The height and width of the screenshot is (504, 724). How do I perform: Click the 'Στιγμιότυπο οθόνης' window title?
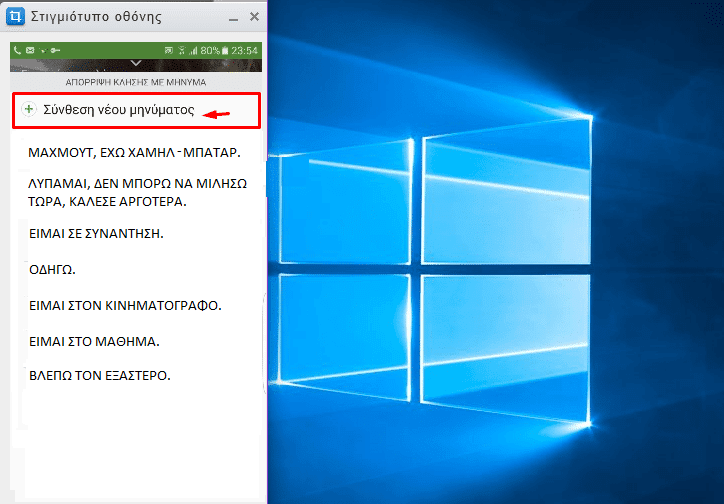tap(96, 17)
